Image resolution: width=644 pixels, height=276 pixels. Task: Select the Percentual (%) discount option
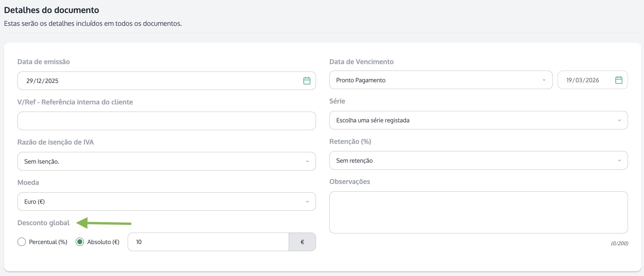[x=22, y=242]
